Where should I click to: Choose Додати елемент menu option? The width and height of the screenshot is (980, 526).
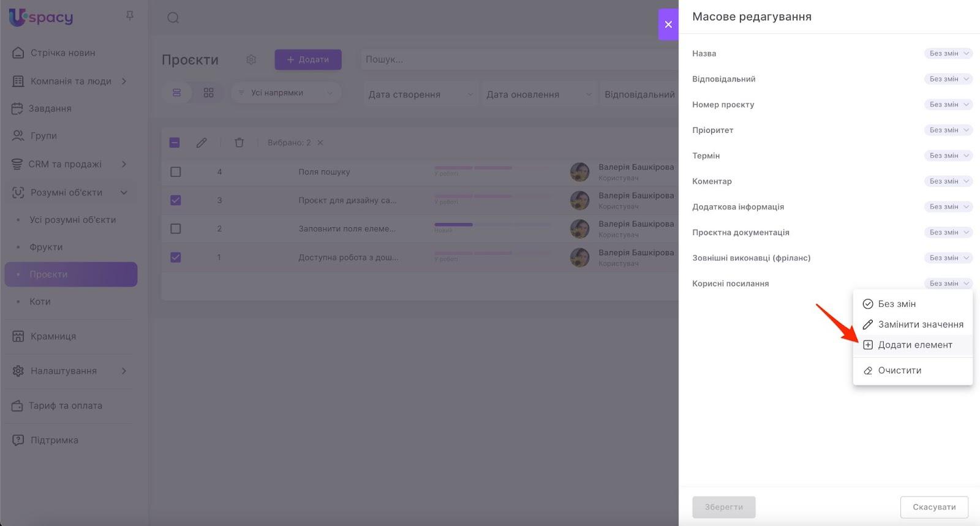(x=913, y=345)
